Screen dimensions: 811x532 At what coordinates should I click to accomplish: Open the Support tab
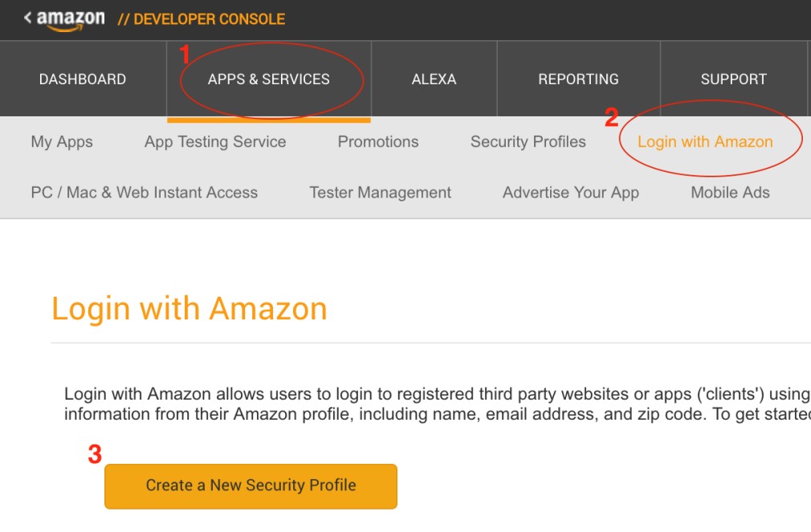click(x=733, y=79)
